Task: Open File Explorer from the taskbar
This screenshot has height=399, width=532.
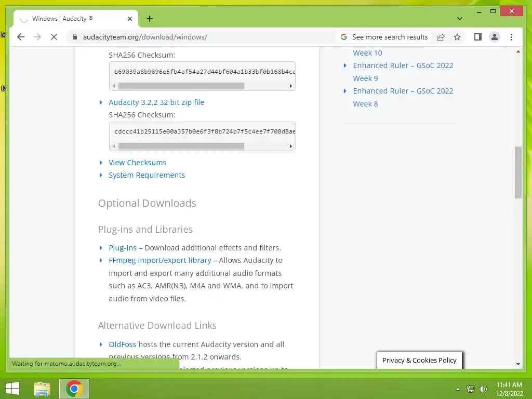Action: click(x=42, y=389)
